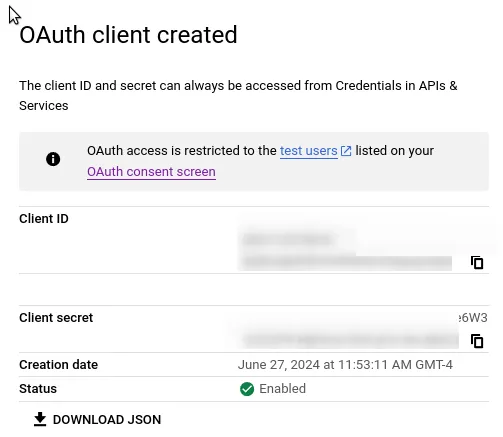
Task: Click the green Enabled checkmark icon
Action: pyautogui.click(x=247, y=389)
